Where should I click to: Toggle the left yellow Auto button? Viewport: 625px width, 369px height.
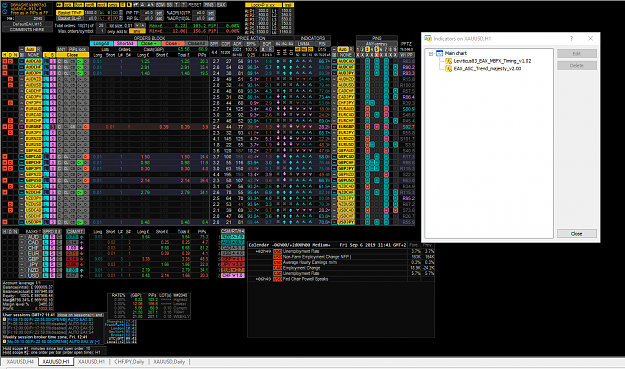31,49
